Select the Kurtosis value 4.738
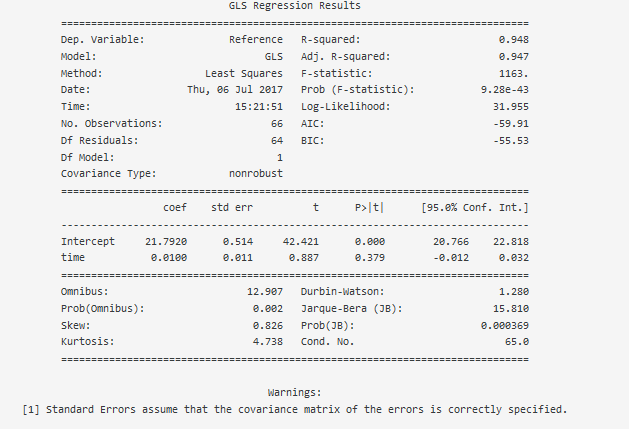 [x=268, y=342]
